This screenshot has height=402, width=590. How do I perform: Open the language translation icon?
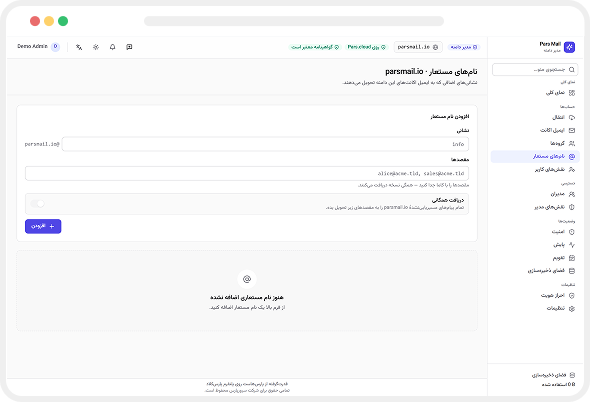coord(79,47)
